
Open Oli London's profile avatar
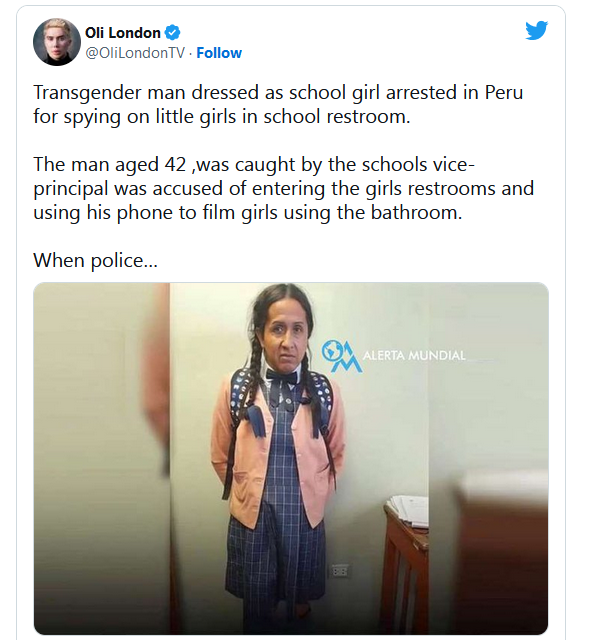57,42
